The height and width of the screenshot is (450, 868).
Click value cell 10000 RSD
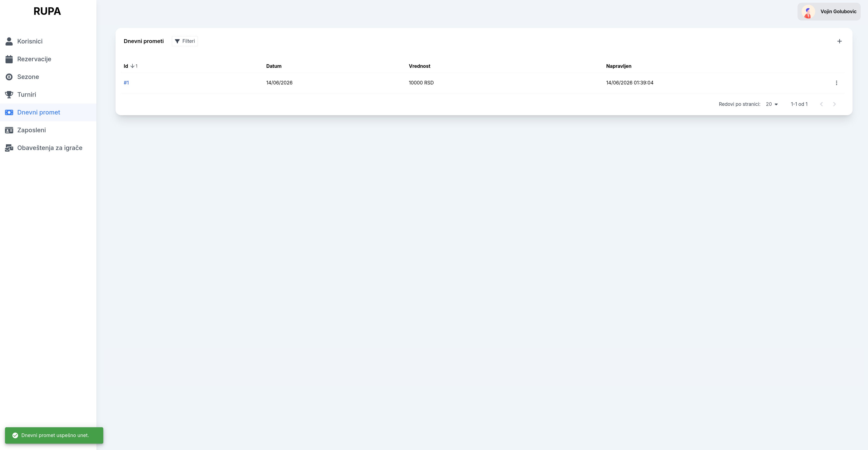[421, 83]
